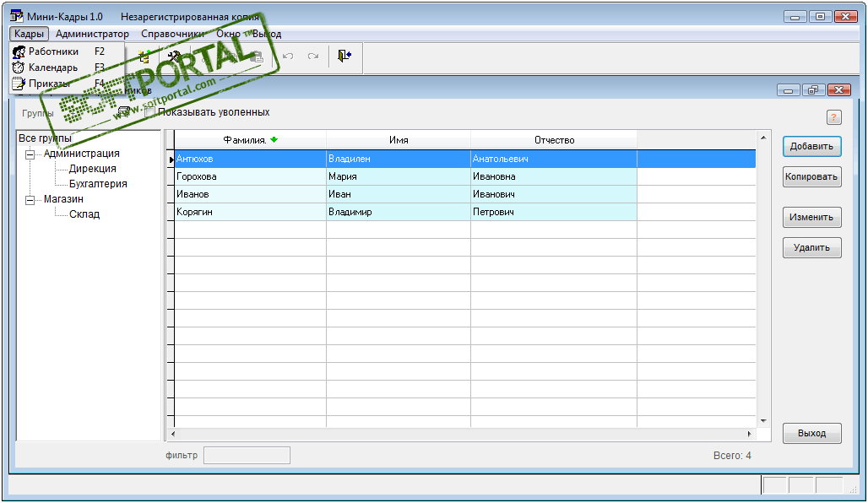The image size is (868, 503).
Task: Click the cell reading Иванович
Action: 554,194
